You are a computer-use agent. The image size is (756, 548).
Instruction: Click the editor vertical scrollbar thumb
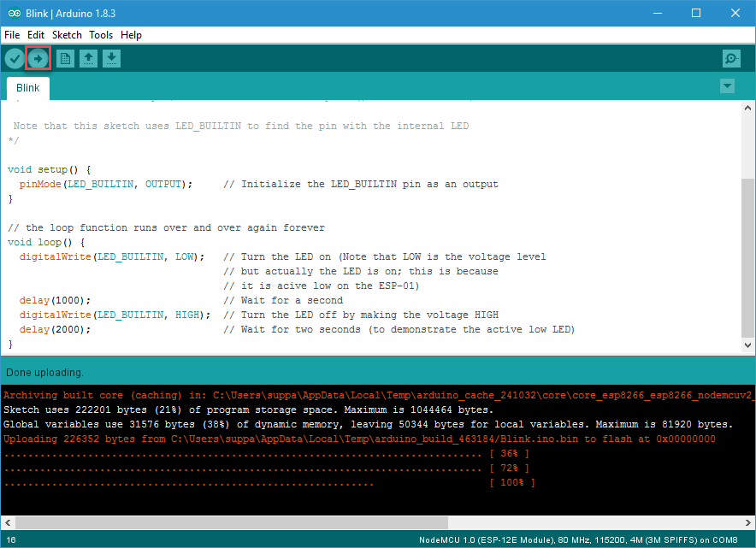(x=747, y=258)
